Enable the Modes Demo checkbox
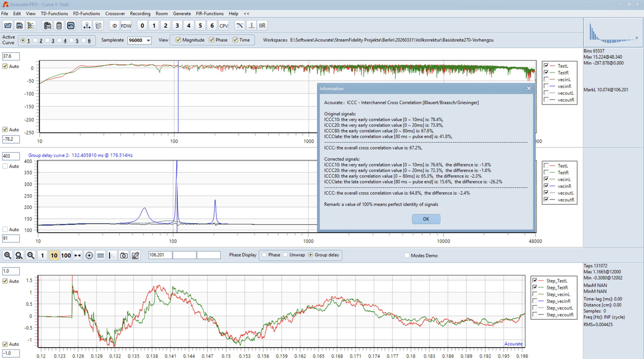The image size is (644, 359). coord(407,255)
